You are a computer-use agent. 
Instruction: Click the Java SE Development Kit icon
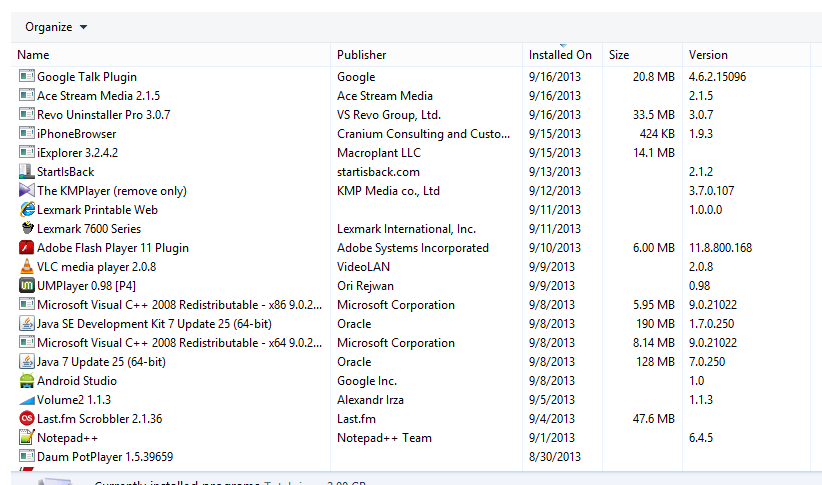[27, 323]
